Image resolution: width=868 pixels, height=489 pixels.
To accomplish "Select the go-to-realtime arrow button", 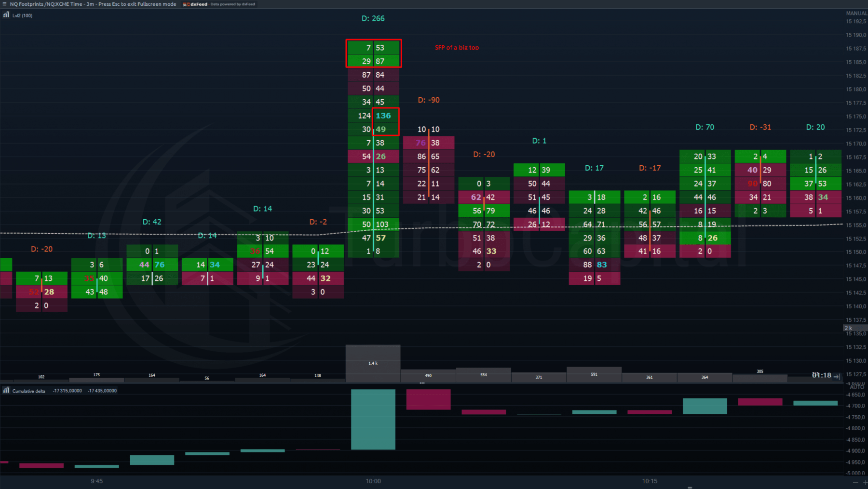I will [x=836, y=377].
